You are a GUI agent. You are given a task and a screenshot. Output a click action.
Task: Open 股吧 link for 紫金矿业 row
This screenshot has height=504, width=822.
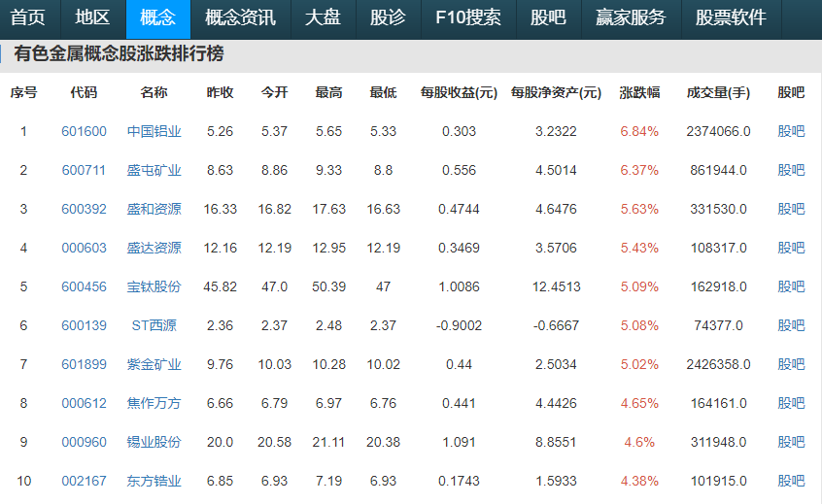[791, 364]
